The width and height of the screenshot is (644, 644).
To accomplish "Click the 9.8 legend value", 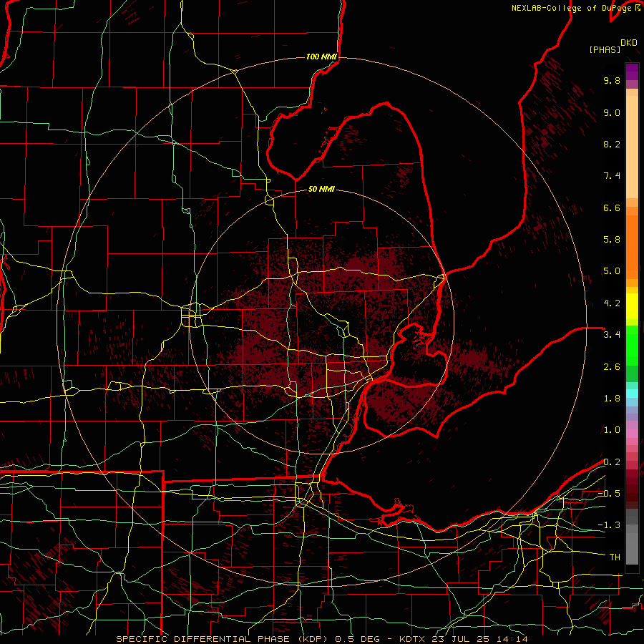I will [x=612, y=80].
